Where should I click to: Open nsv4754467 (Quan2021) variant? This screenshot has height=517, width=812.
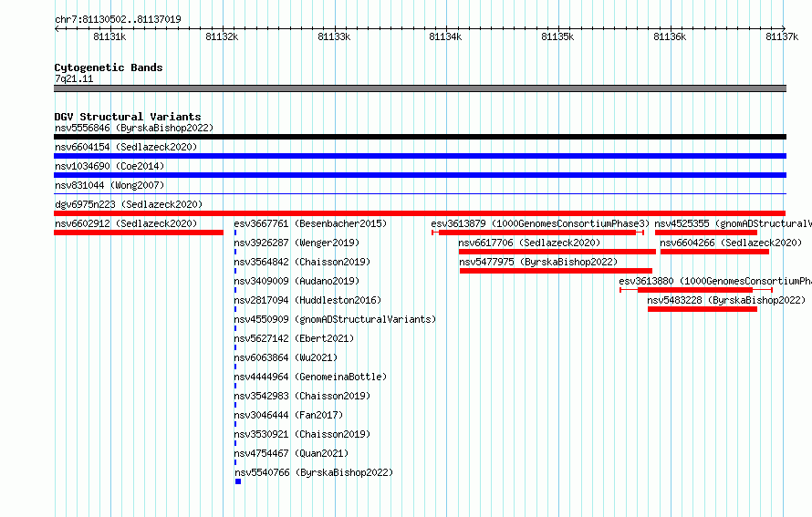coord(291,453)
